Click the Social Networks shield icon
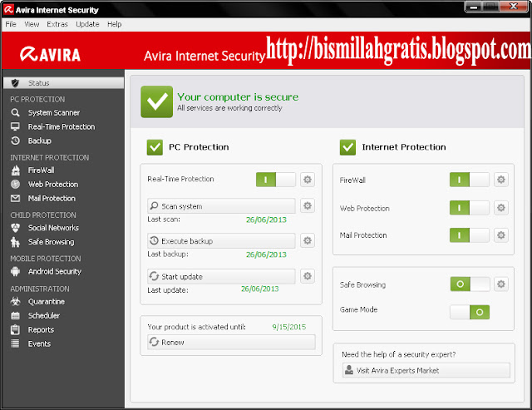Viewport: 532px width, 410px height. (15, 228)
